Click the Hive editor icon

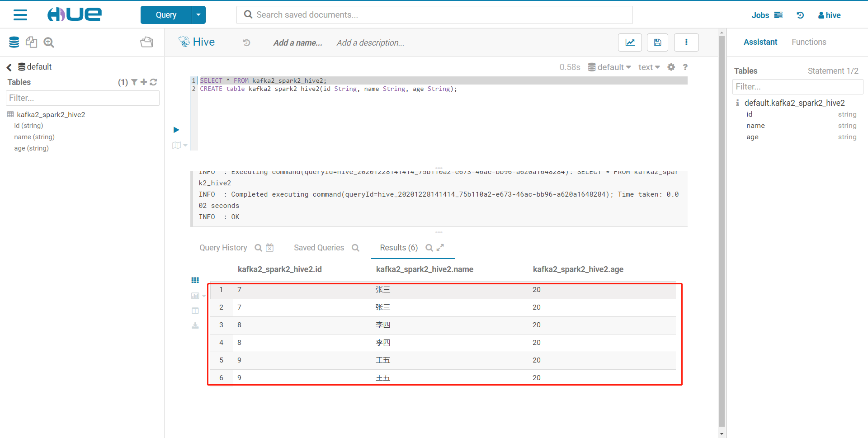pyautogui.click(x=184, y=42)
